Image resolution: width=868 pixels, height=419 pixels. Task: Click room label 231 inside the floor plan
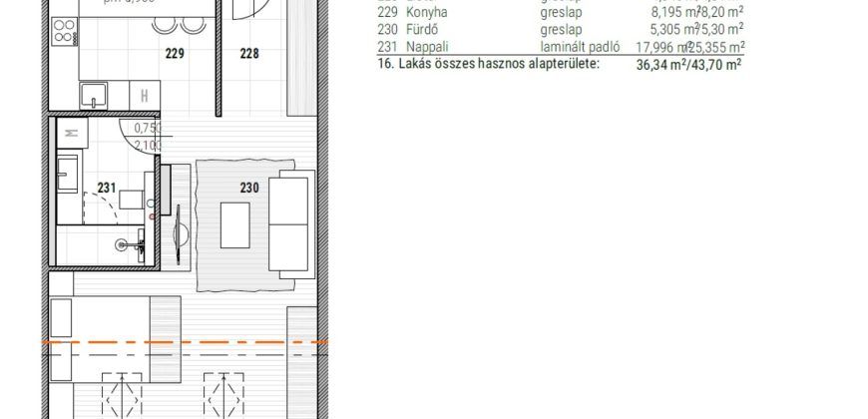107,188
